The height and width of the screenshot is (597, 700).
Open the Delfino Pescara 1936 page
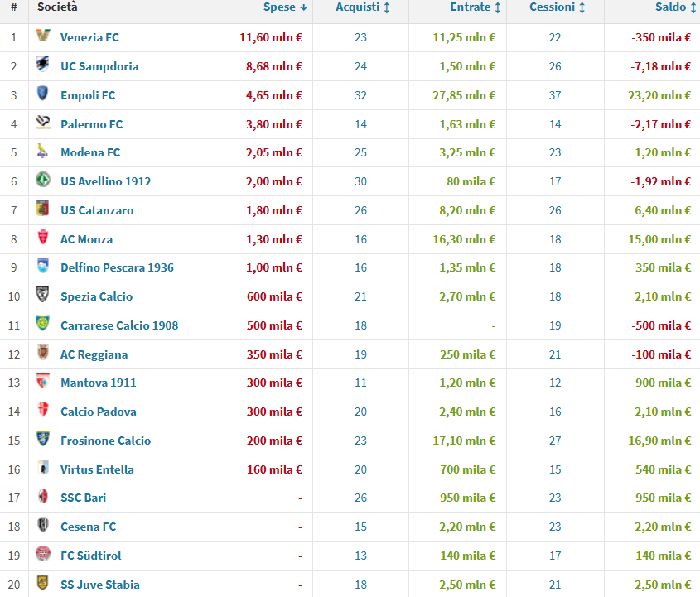click(x=117, y=267)
